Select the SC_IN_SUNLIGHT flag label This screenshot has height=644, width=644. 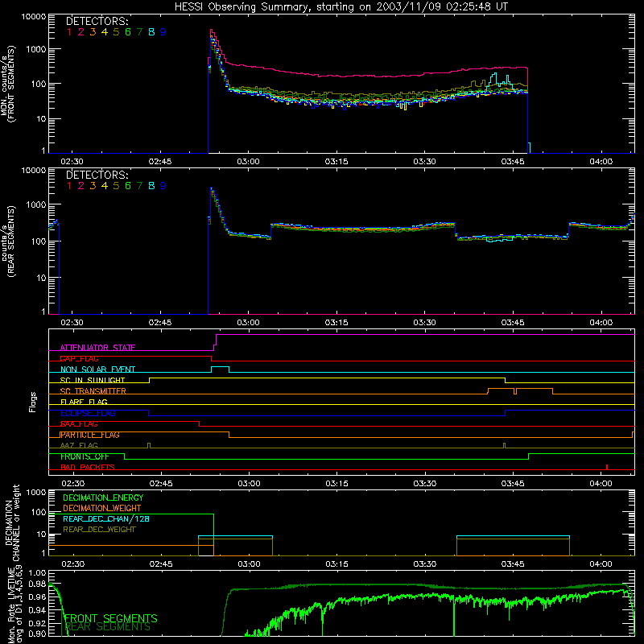click(93, 380)
